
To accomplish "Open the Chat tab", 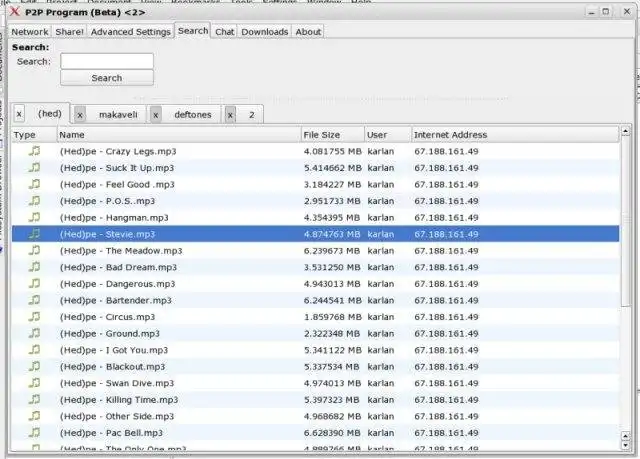I will tap(224, 31).
